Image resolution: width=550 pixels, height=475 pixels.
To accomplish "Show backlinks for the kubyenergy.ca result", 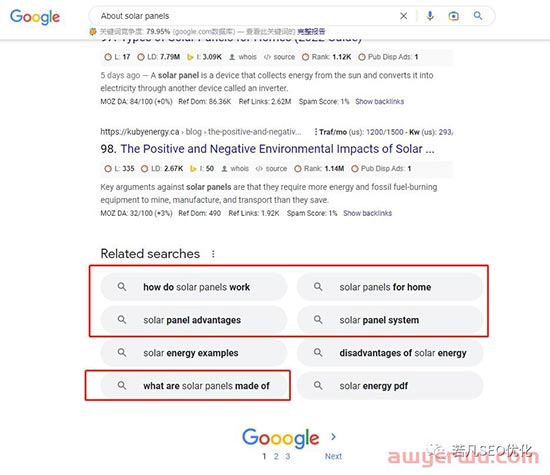I will click(x=367, y=213).
